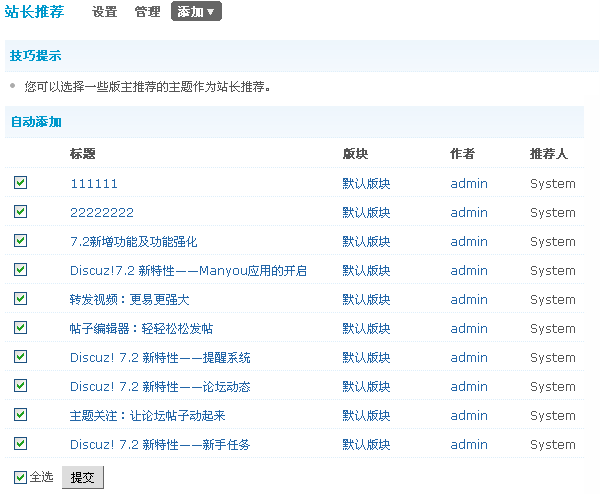
Task: Open the 添加 dropdown tab
Action: (196, 12)
